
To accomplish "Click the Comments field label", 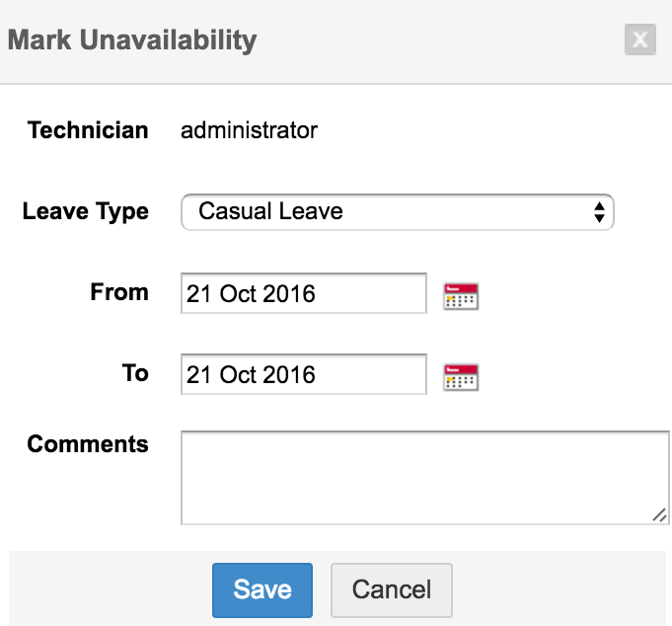I will [88, 444].
